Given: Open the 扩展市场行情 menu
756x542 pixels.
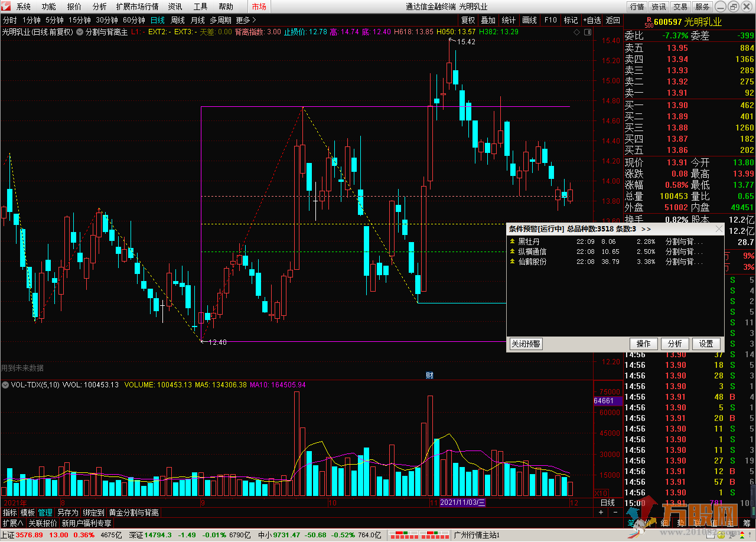Looking at the screenshot, I should [137, 6].
